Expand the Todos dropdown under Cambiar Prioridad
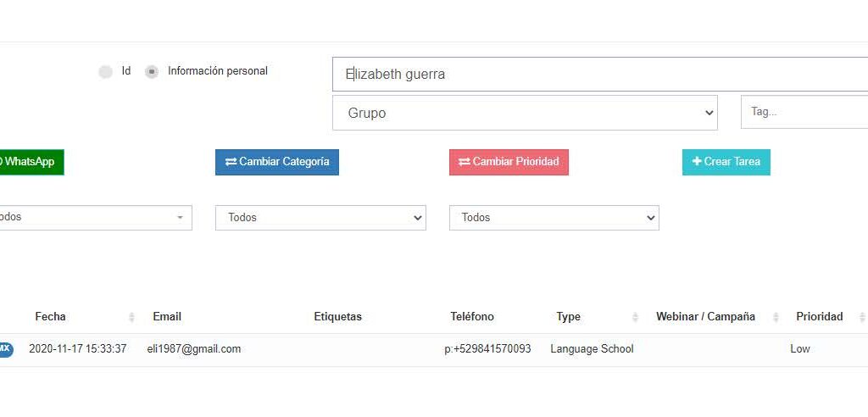The image size is (868, 417). (x=554, y=218)
